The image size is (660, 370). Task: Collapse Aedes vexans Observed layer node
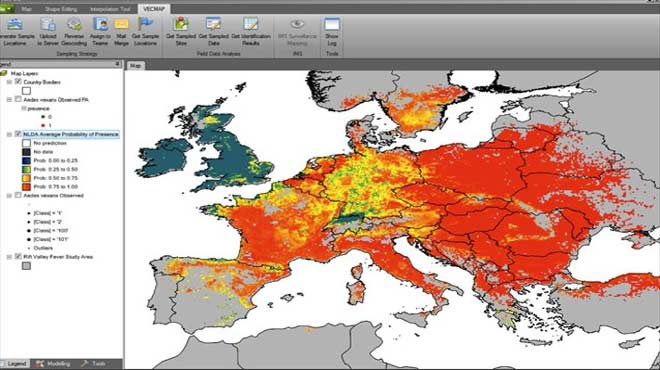(9, 196)
